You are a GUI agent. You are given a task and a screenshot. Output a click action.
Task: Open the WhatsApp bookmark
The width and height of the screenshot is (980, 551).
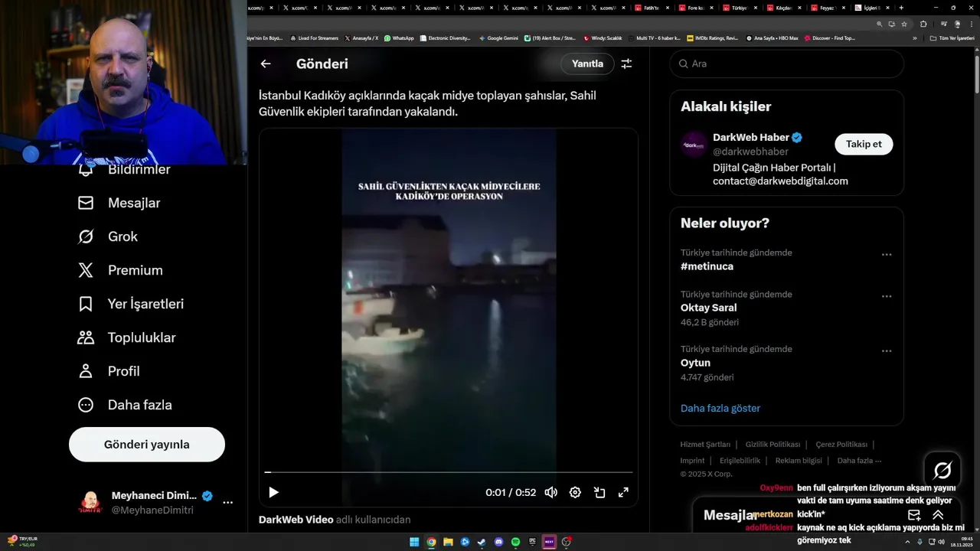399,37
